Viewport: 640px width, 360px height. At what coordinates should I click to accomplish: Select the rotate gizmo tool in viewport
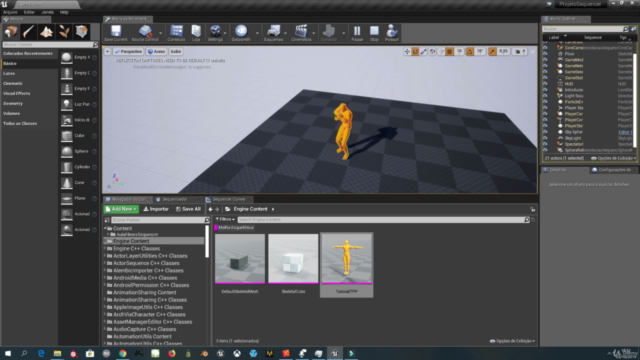(x=415, y=51)
